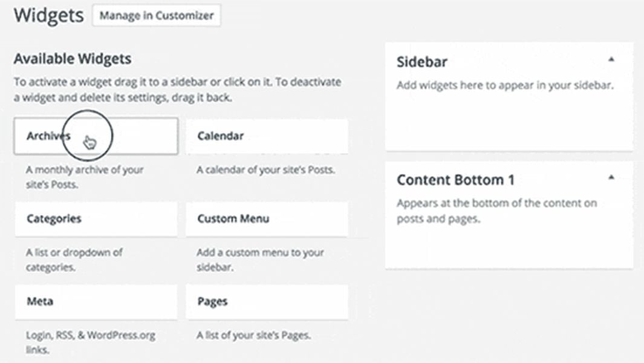Select the Pages widget
This screenshot has width=644, height=363.
tap(267, 301)
